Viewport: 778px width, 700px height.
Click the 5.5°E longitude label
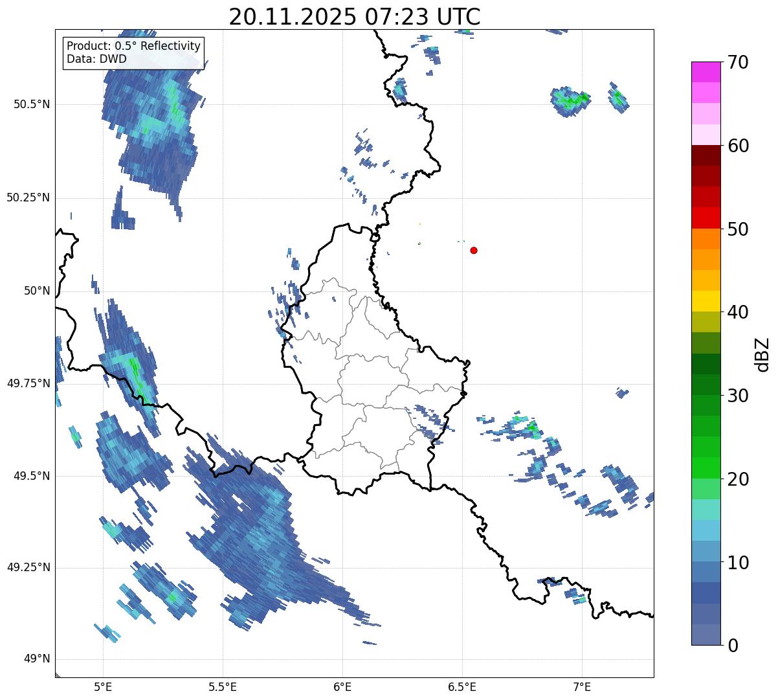pyautogui.click(x=223, y=687)
